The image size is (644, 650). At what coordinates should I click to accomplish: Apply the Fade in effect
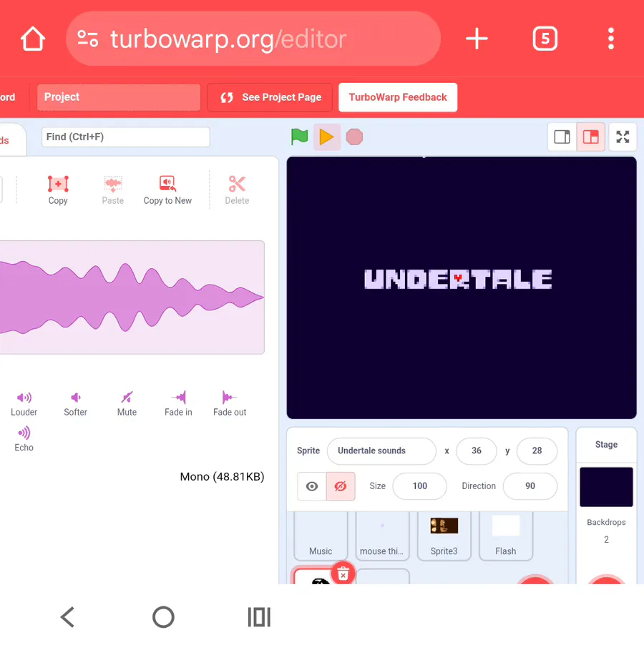click(x=178, y=404)
